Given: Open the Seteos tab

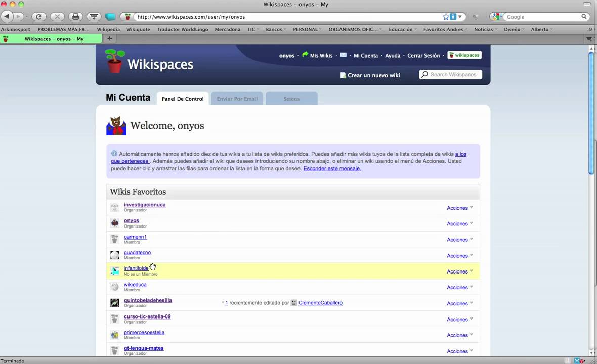Looking at the screenshot, I should (291, 99).
